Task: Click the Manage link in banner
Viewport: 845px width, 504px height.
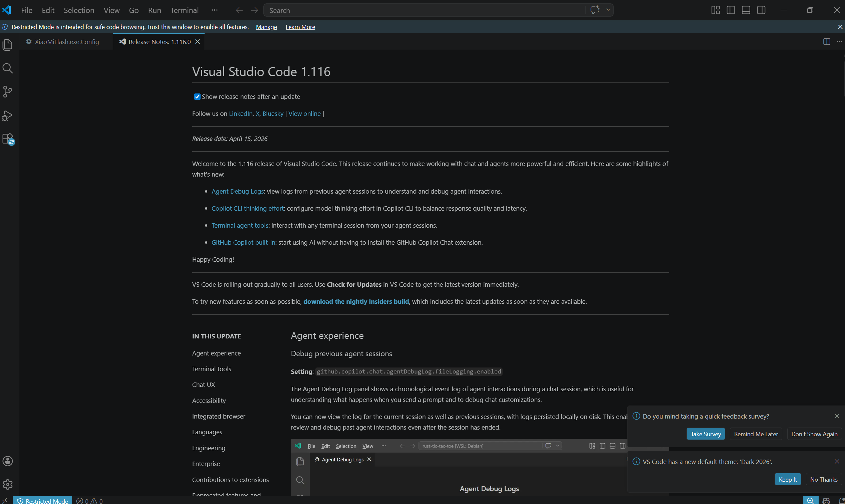Action: tap(266, 27)
